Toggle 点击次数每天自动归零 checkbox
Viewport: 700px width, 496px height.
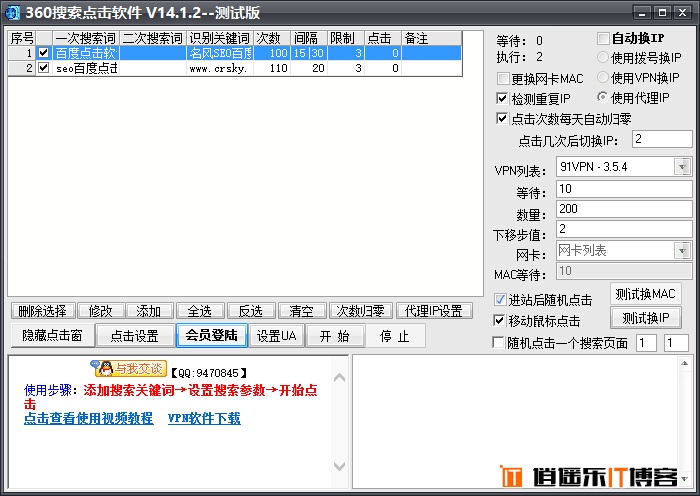pyautogui.click(x=502, y=118)
